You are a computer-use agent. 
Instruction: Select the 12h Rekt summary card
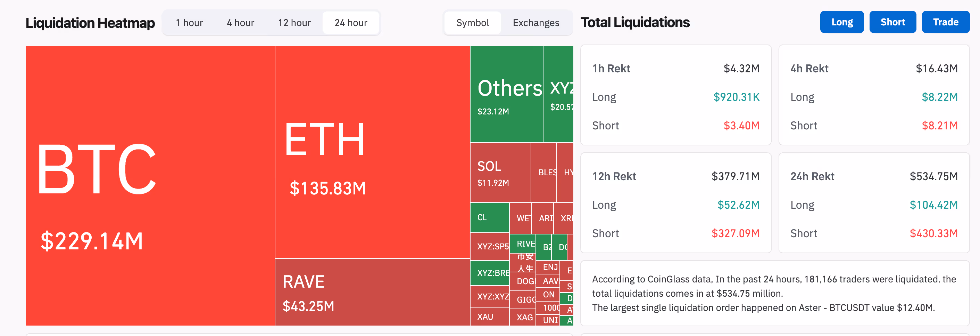coord(675,203)
